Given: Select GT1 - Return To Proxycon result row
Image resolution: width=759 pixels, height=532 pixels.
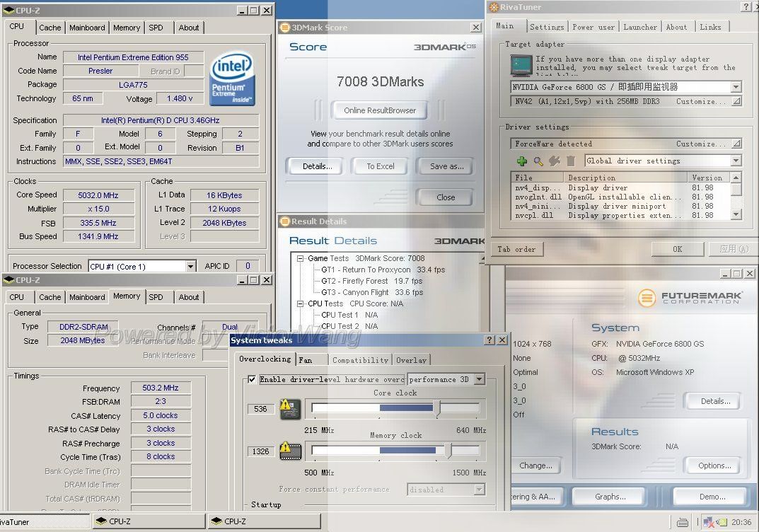Looking at the screenshot, I should pos(383,270).
